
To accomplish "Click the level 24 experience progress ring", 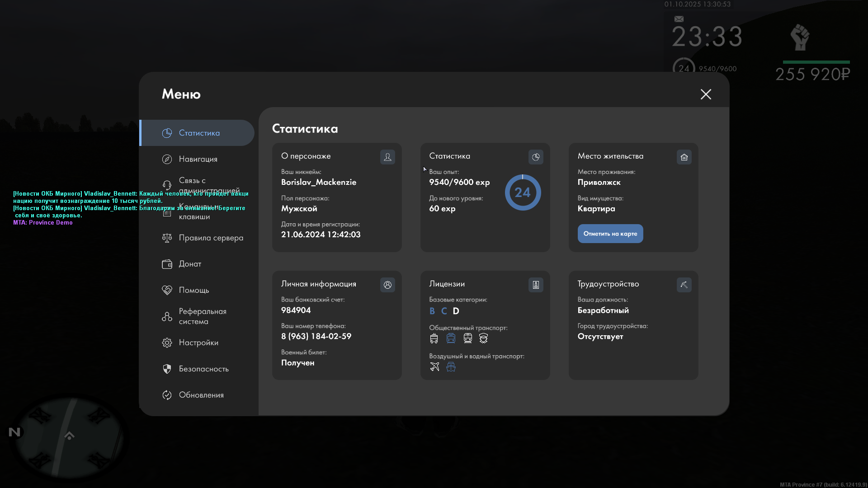I will tap(523, 192).
